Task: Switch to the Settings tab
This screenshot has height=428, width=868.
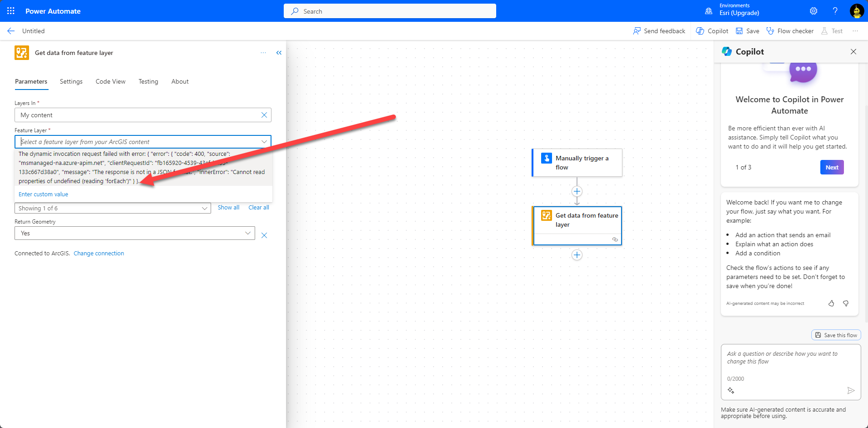Action: click(71, 82)
